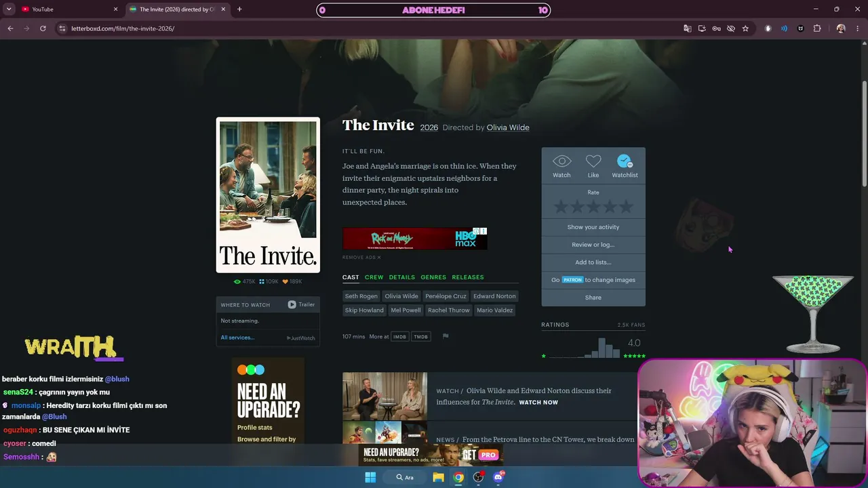This screenshot has width=868, height=488.
Task: Click REMOVE ADS under the banner
Action: point(361,258)
